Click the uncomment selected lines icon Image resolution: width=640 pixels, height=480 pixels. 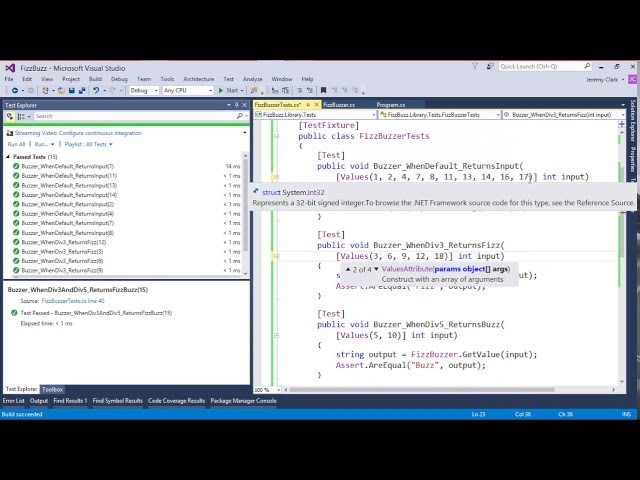(285, 90)
